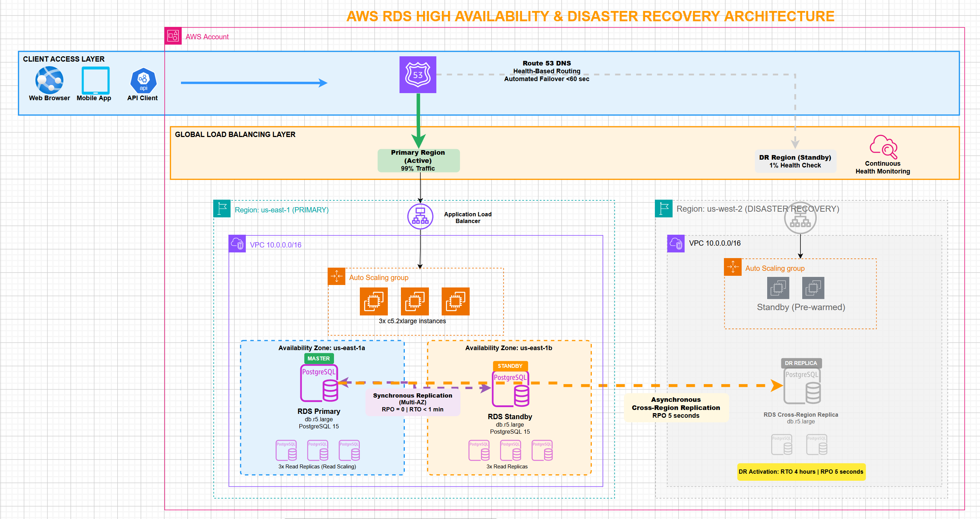The width and height of the screenshot is (980, 519).
Task: Click the rightmost orange c5.2xlarge instance icon
Action: (456, 302)
